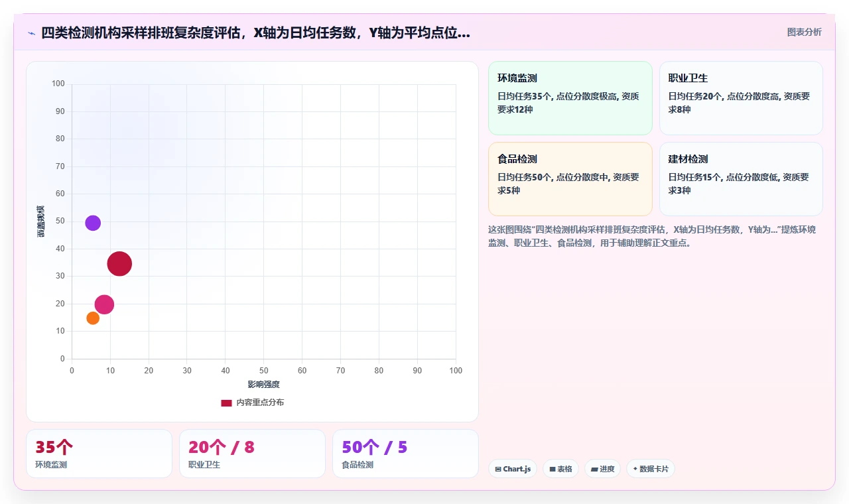This screenshot has height=504, width=849.
Task: Open the 职业卫生 info card
Action: pos(741,98)
